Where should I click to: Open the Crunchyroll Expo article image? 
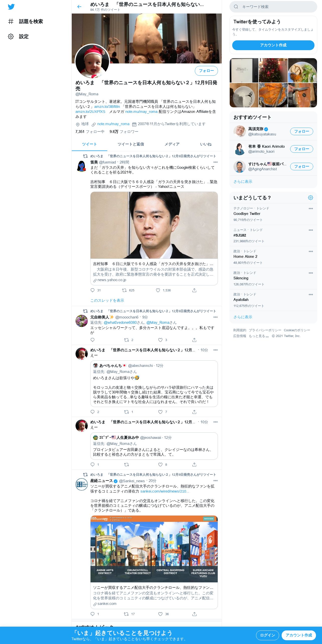coord(154,549)
